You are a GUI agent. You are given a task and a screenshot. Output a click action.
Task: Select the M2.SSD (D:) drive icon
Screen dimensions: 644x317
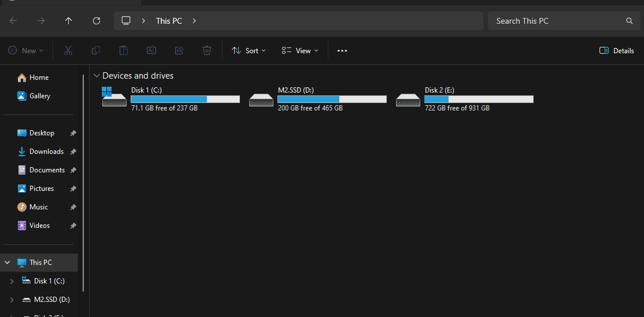261,100
